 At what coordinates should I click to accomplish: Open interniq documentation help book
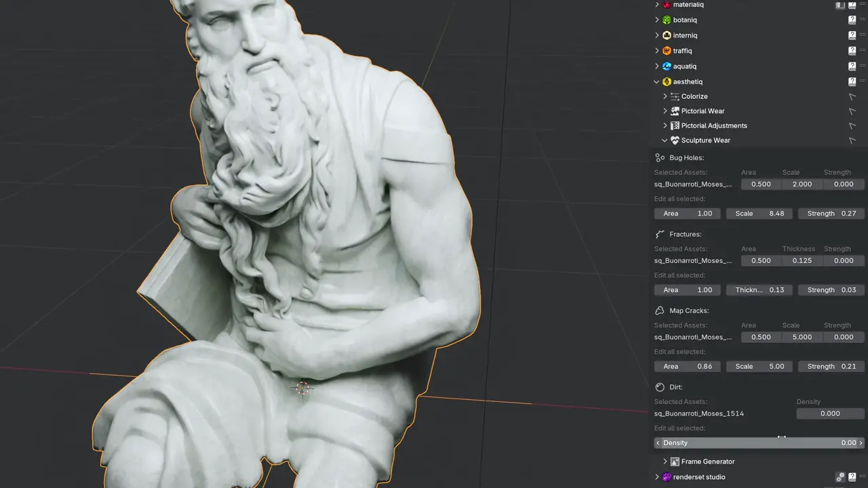852,35
